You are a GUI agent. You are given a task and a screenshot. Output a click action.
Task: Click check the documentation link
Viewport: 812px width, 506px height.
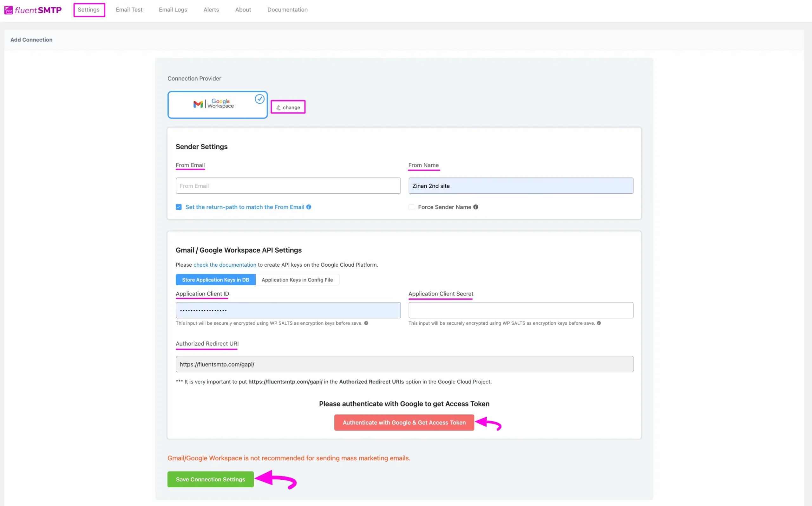[x=225, y=265]
